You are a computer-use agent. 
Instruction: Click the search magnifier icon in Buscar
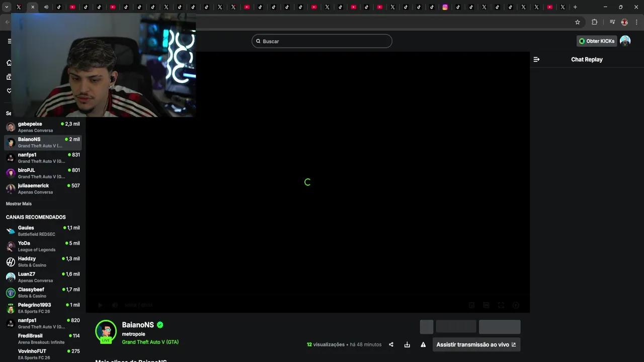point(258,41)
